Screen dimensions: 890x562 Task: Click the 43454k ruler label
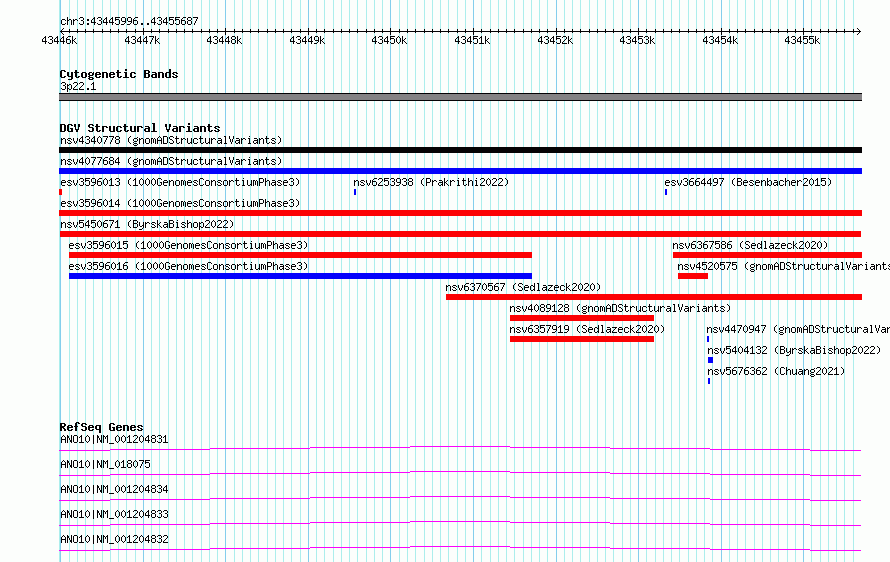(720, 40)
